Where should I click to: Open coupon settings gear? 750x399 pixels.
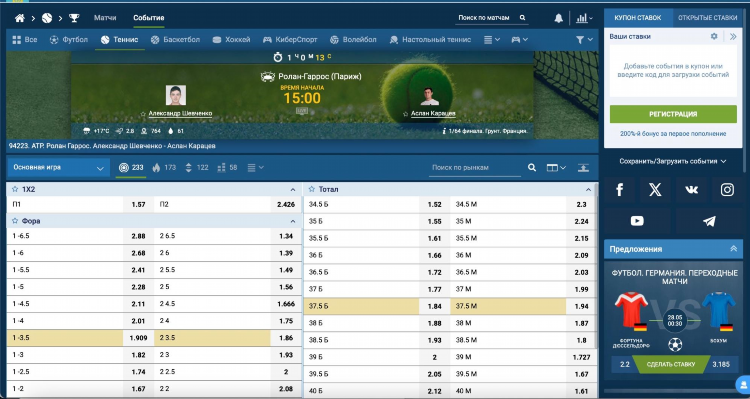coord(714,36)
